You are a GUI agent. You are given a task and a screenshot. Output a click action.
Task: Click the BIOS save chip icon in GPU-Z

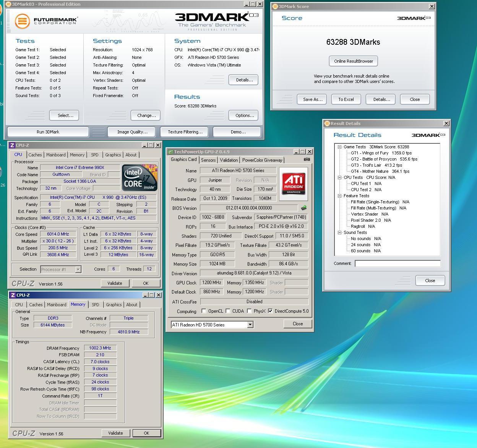304,208
